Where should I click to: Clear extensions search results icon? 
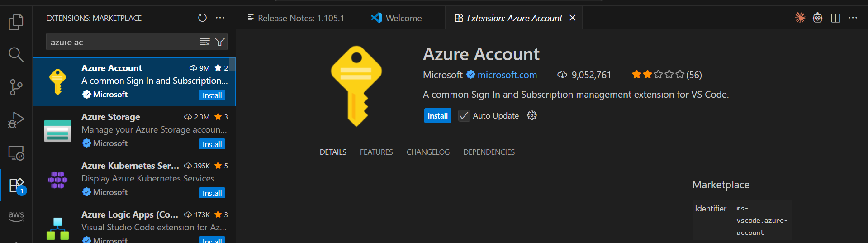click(x=205, y=42)
